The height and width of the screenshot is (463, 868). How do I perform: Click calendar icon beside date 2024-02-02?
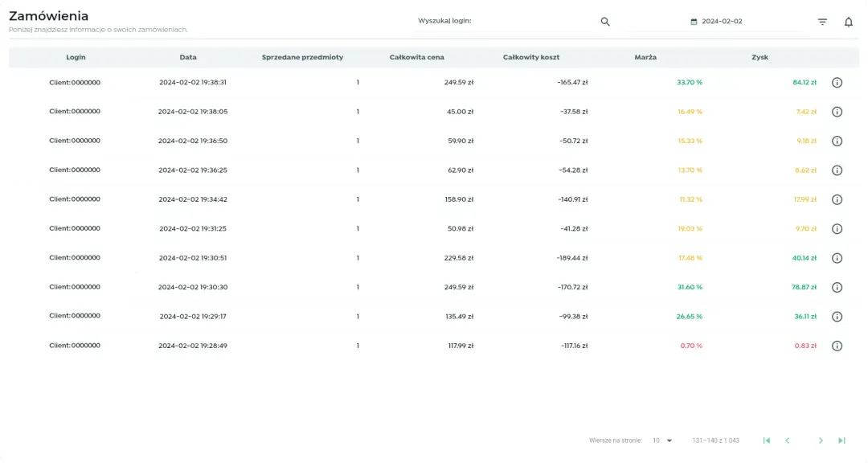[x=694, y=22]
